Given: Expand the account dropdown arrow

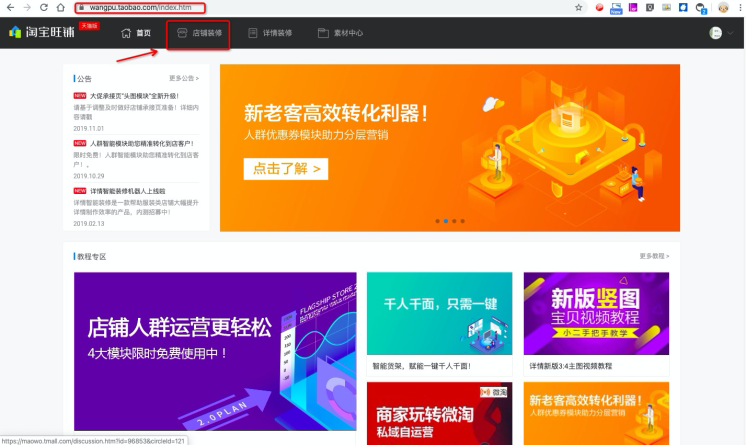Looking at the screenshot, I should pos(730,33).
